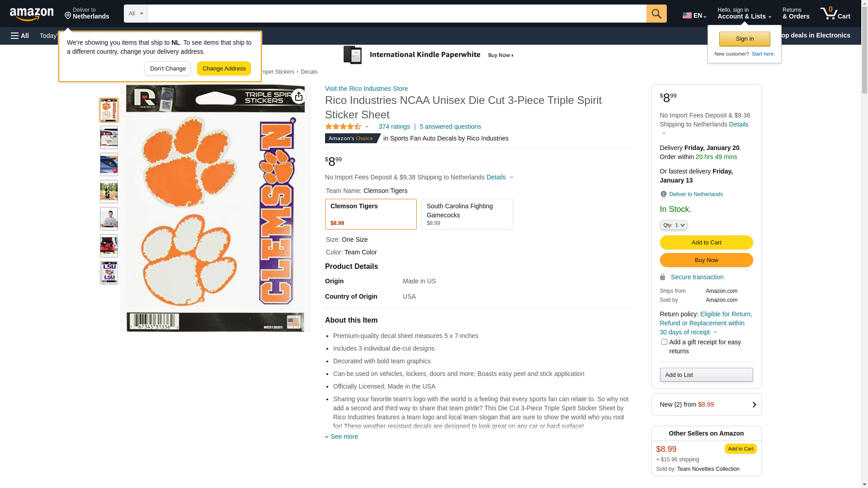Open the All search category dropdown
The height and width of the screenshot is (488, 868).
(x=135, y=14)
